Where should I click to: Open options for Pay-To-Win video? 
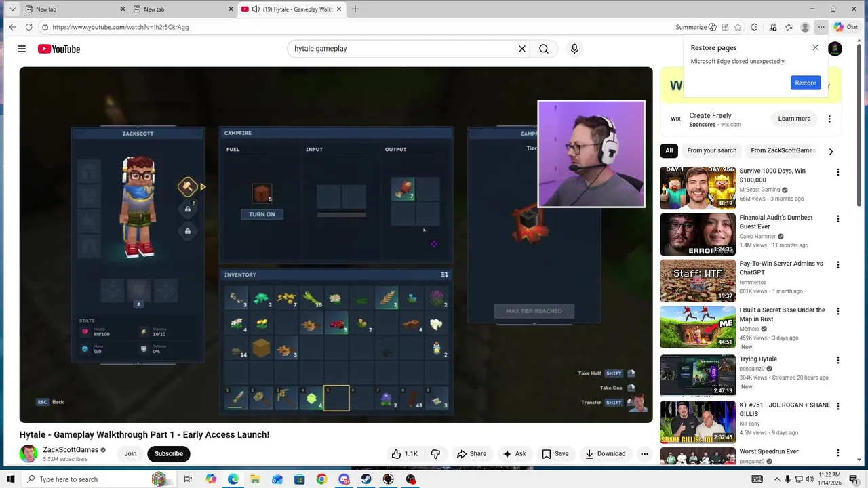pos(838,265)
